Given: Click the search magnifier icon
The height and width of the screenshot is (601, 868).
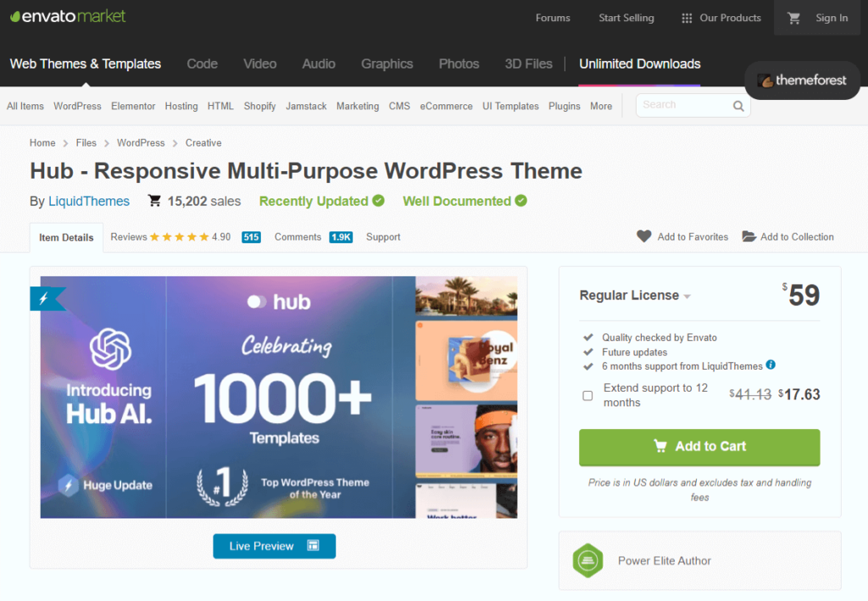Looking at the screenshot, I should click(738, 106).
